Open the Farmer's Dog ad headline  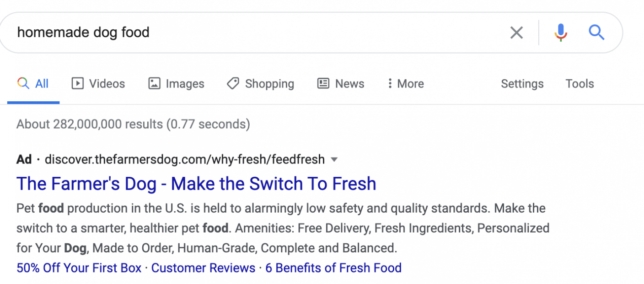coord(196,183)
